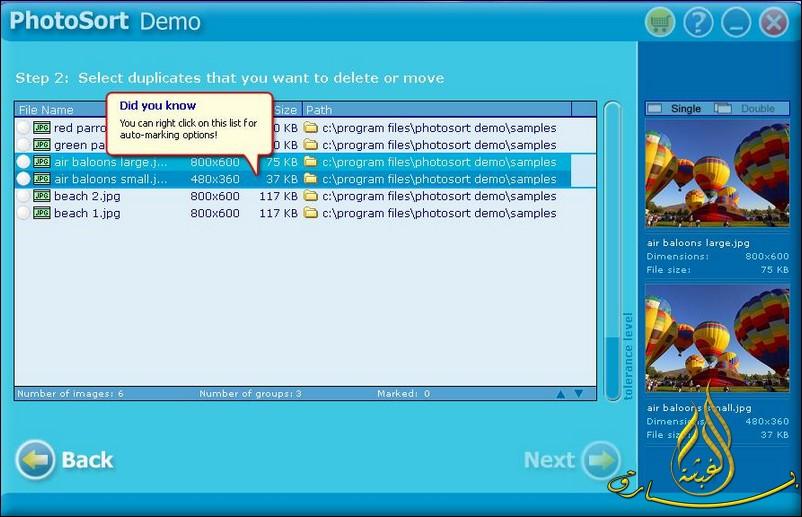Click 'Number of groups: 3' status text
802x517 pixels.
point(251,394)
